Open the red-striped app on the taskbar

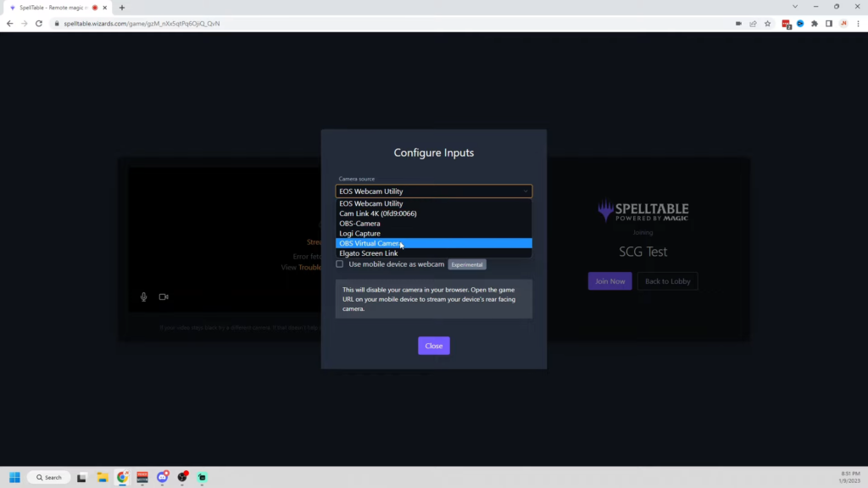[142, 478]
